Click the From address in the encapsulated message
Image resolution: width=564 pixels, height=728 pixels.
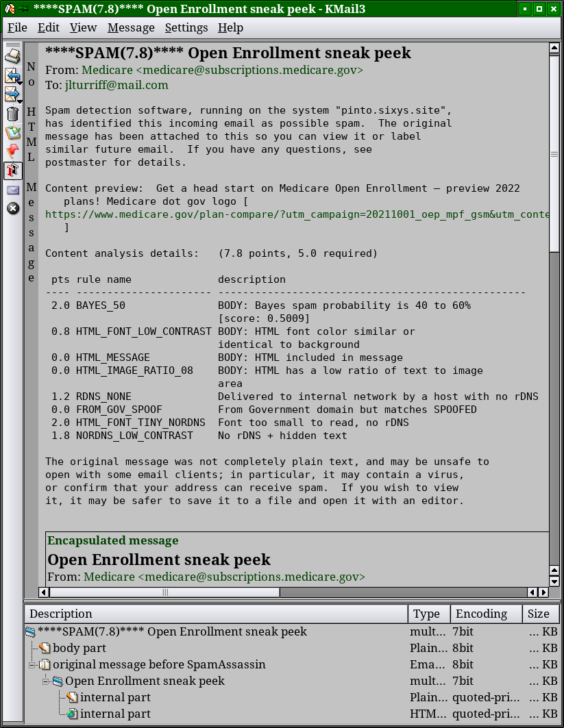(x=224, y=577)
